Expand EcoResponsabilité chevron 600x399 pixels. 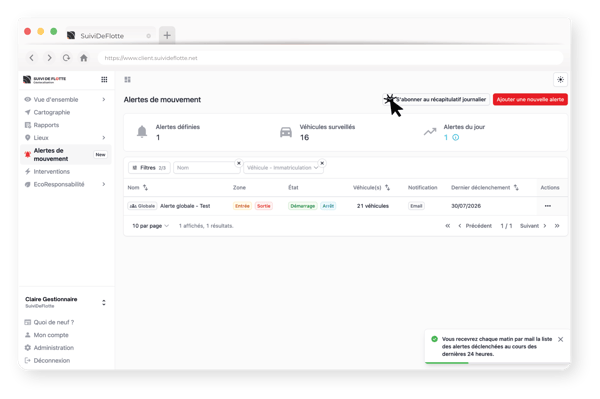[104, 184]
